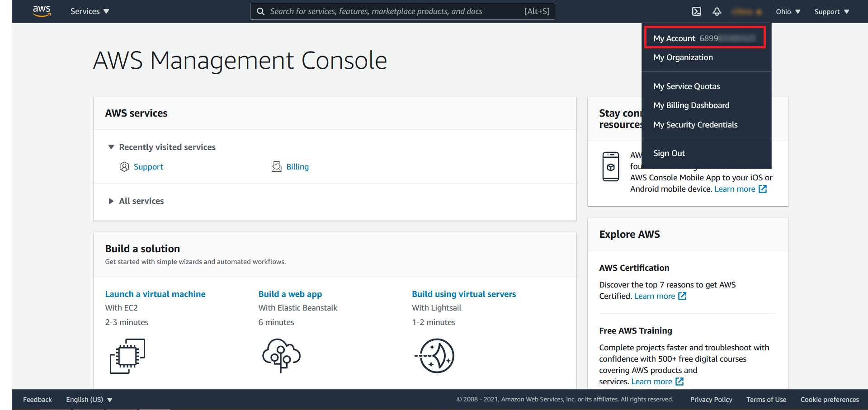Choose Sign Out from account menu
This screenshot has width=868, height=410.
[x=669, y=153]
